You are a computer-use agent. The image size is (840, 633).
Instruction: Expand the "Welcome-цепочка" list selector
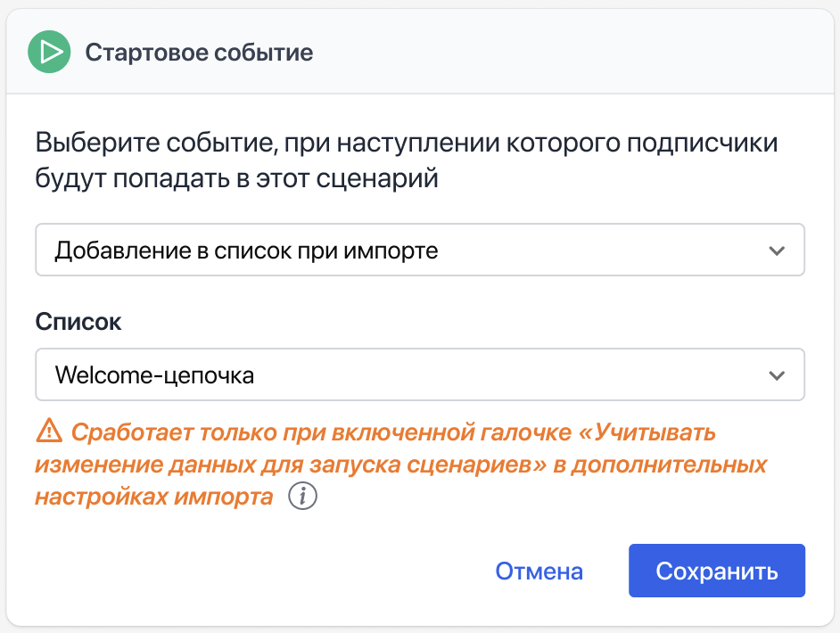pos(419,375)
